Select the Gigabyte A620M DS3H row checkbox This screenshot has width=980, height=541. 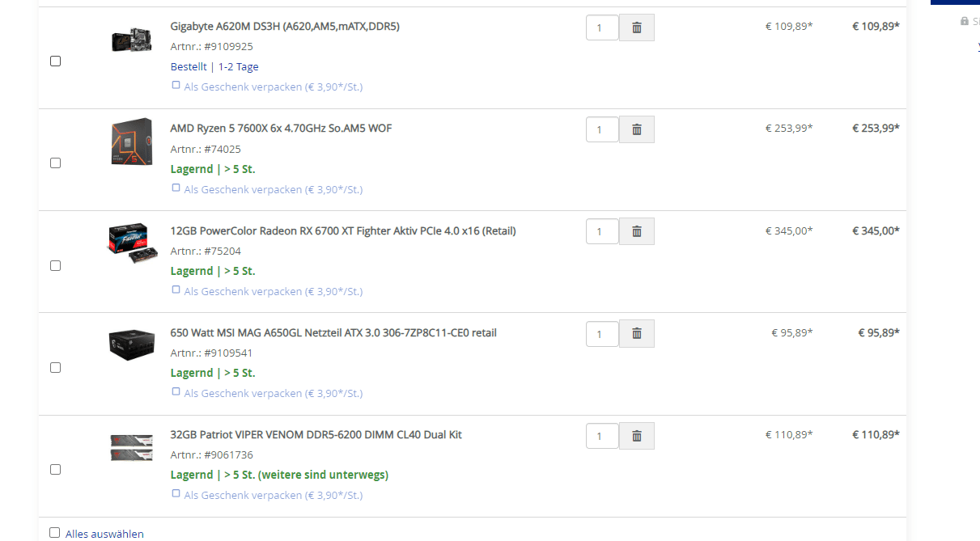[55, 61]
